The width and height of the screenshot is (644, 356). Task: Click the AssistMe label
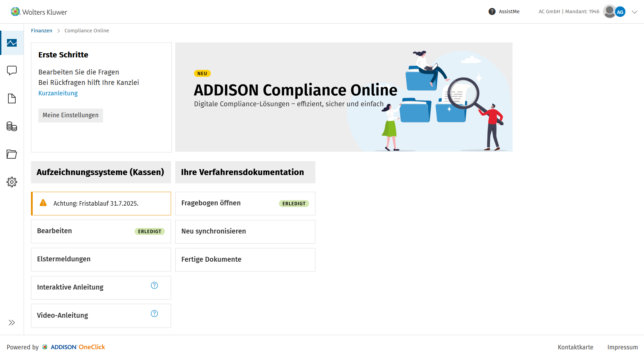pos(509,11)
